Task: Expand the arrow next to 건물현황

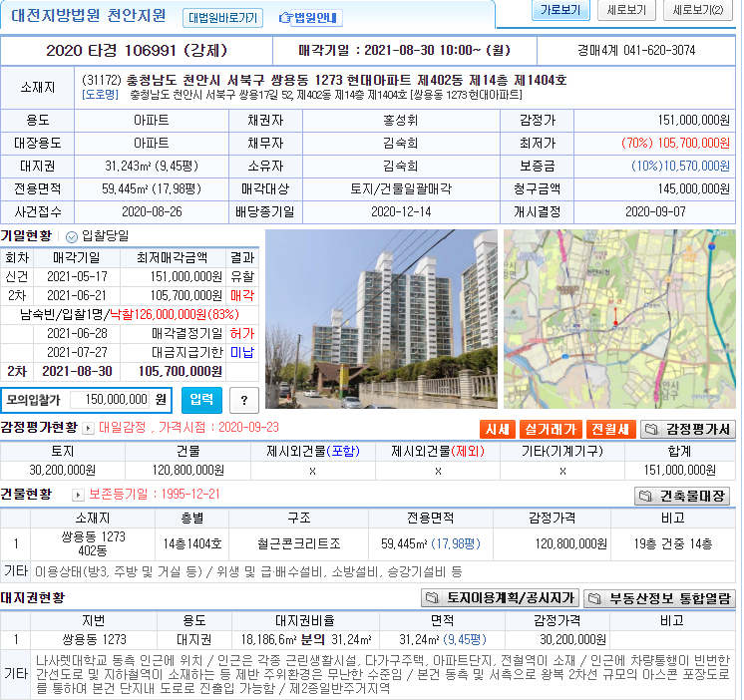Action: [x=78, y=496]
